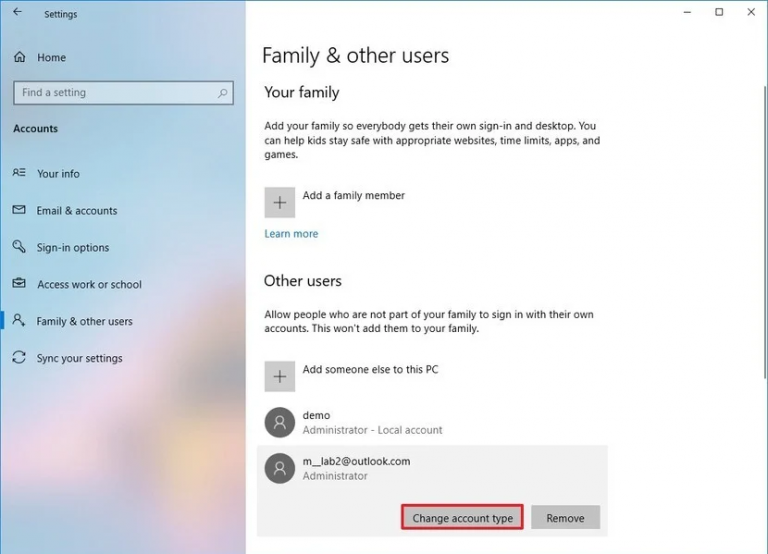Close the Settings window
This screenshot has height=554, width=768.
(751, 12)
